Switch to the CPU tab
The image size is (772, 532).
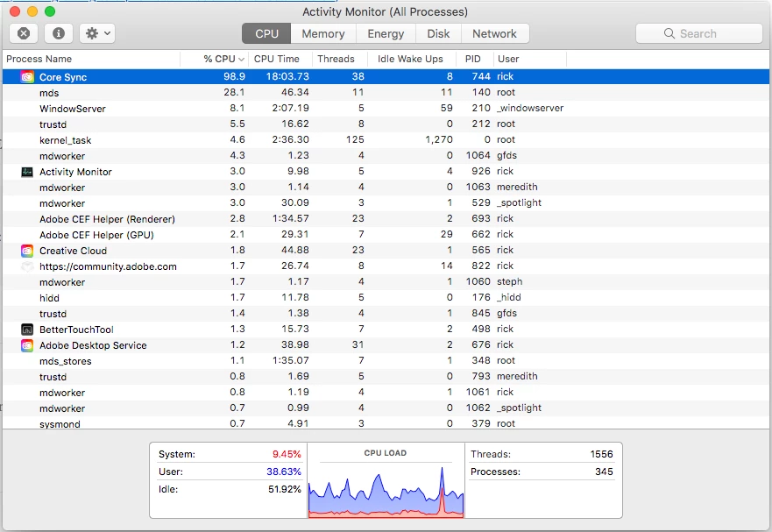click(266, 33)
